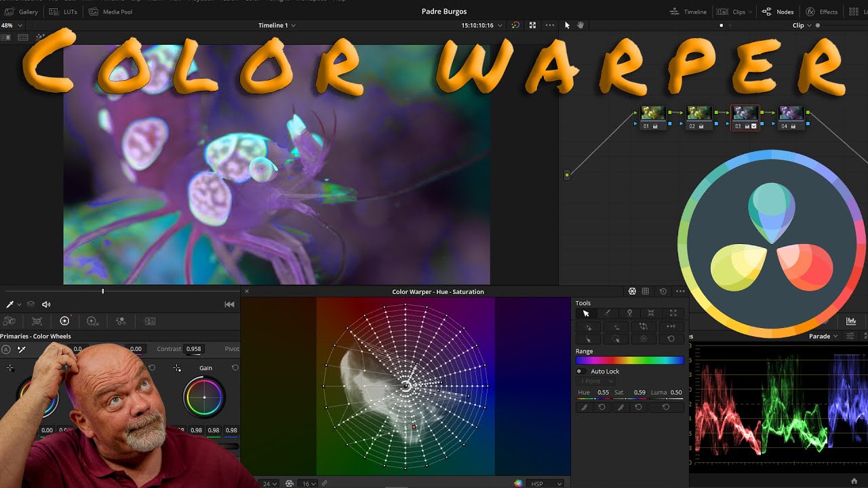Open the Clip mode dropdown in node editor

click(x=802, y=25)
